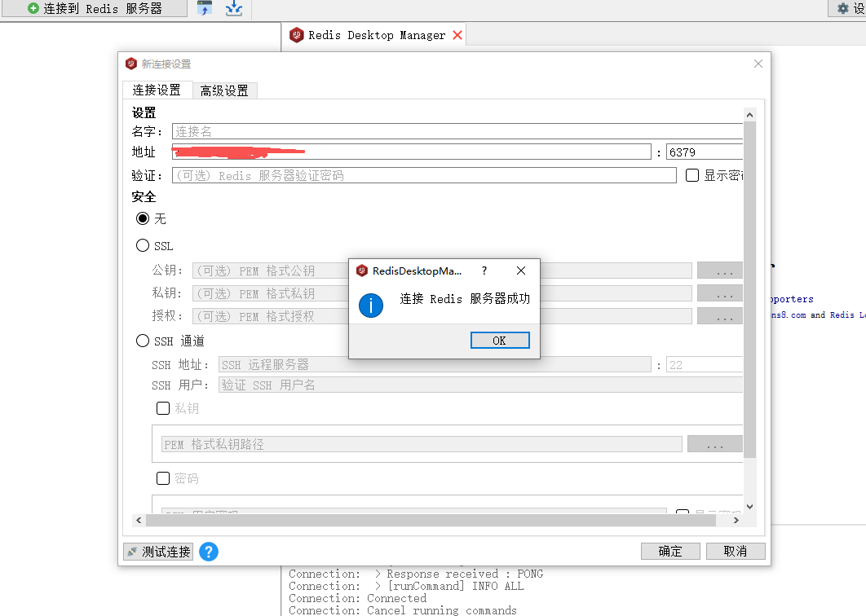Click the Redis logo icon in message dialog title
This screenshot has height=616, width=866.
(362, 271)
